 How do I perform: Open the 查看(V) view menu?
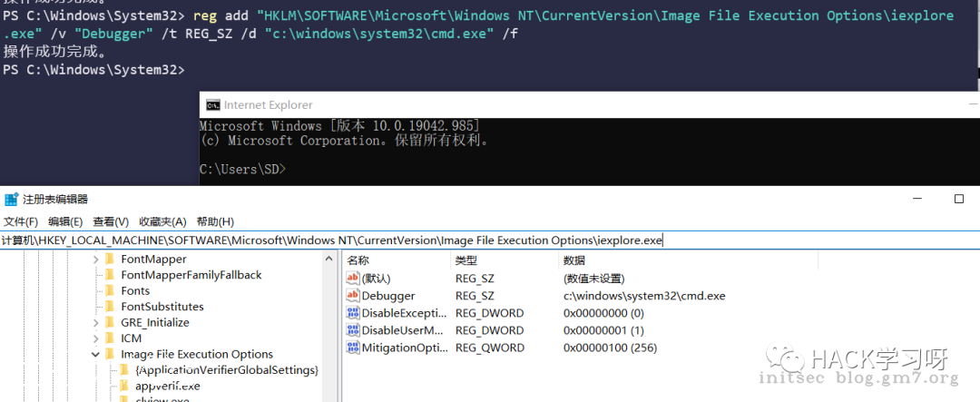[111, 221]
